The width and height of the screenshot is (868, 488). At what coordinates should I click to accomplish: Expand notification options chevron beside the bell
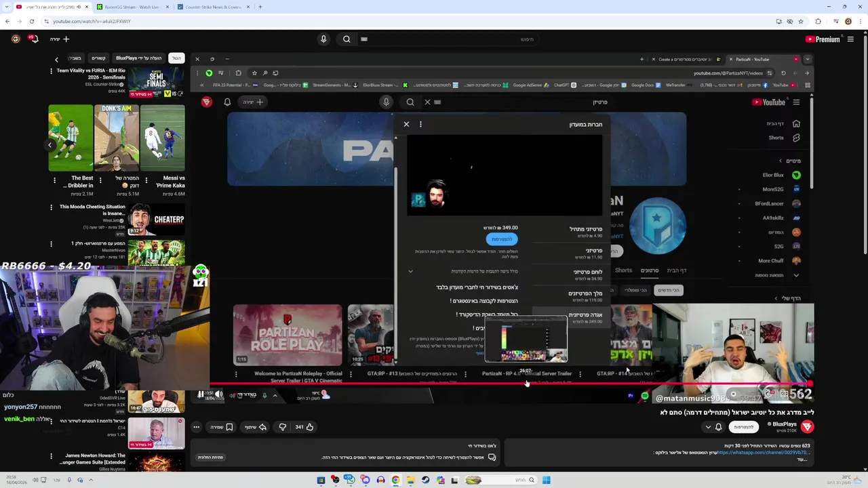coord(708,427)
